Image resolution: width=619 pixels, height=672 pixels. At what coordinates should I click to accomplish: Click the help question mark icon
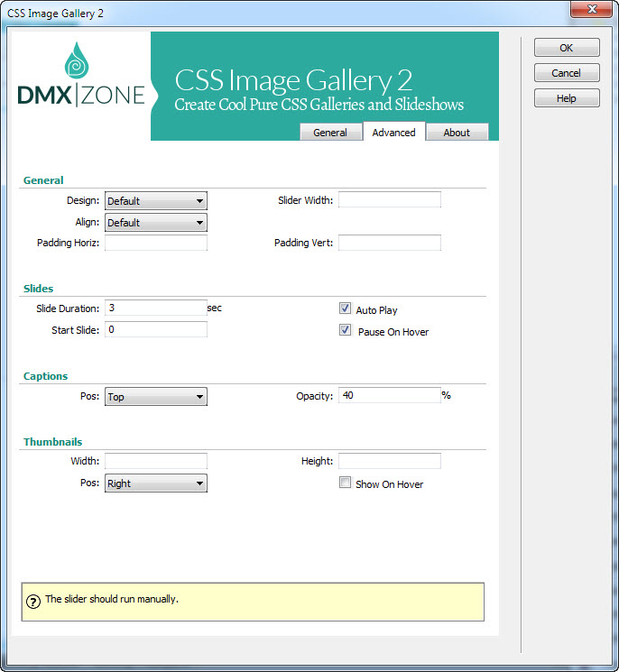coord(33,602)
